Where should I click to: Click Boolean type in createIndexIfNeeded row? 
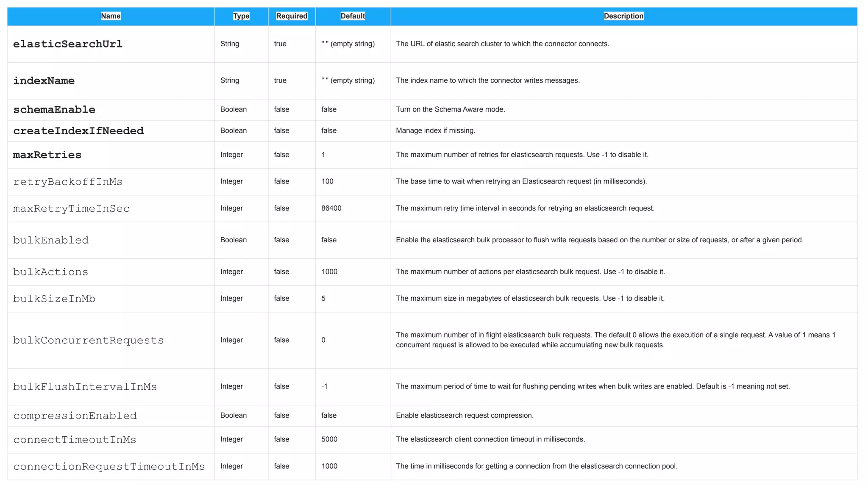[234, 130]
